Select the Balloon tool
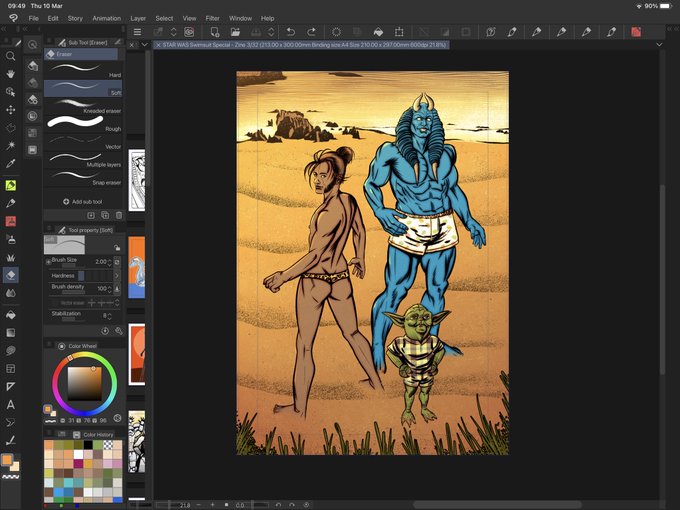 tap(10, 422)
